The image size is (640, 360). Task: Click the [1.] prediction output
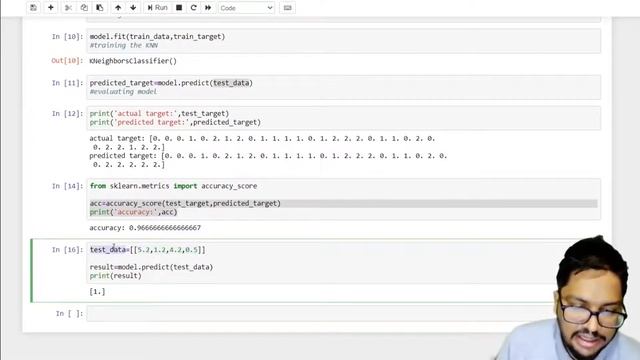(97, 291)
